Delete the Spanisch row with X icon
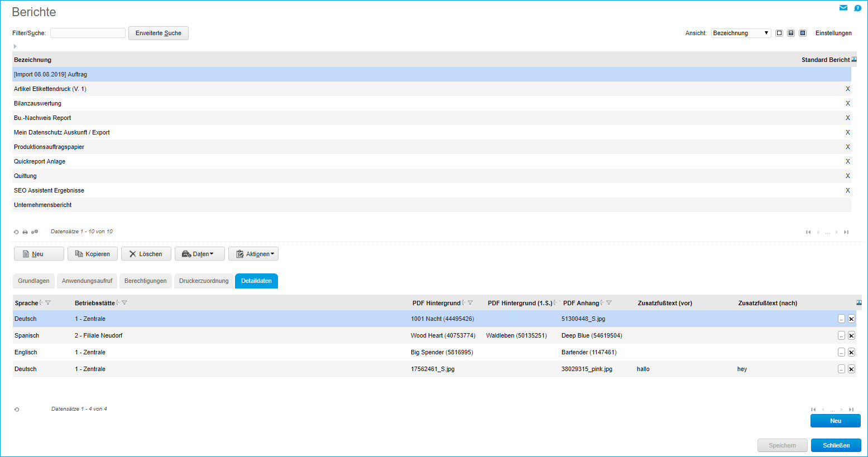The height and width of the screenshot is (457, 868). point(851,335)
